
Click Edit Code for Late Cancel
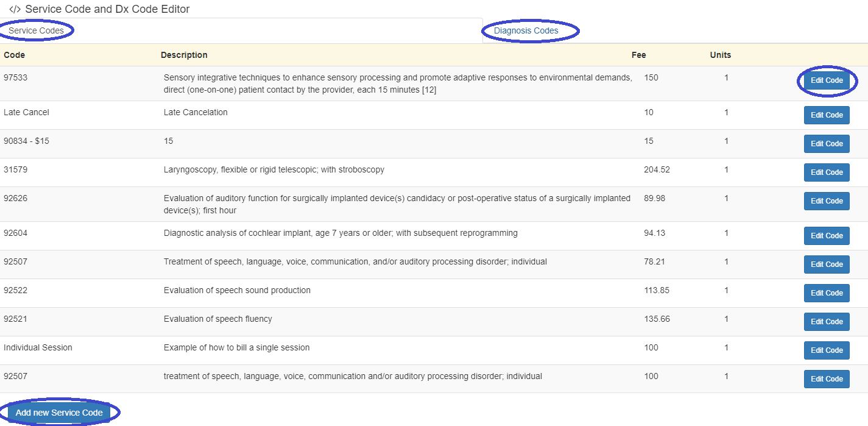pyautogui.click(x=826, y=115)
